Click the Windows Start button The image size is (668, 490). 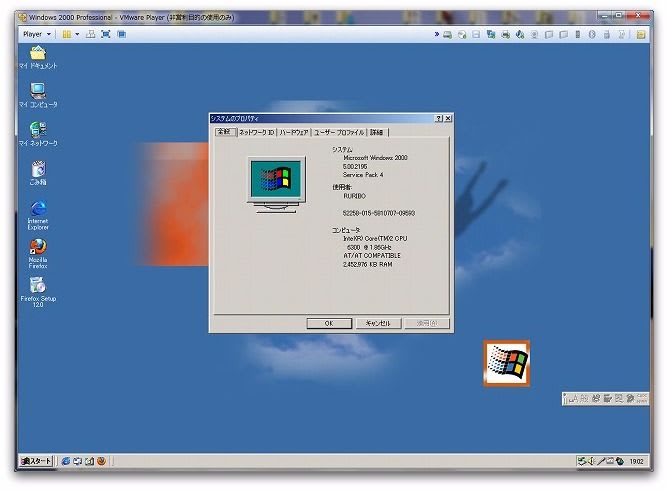point(37,461)
